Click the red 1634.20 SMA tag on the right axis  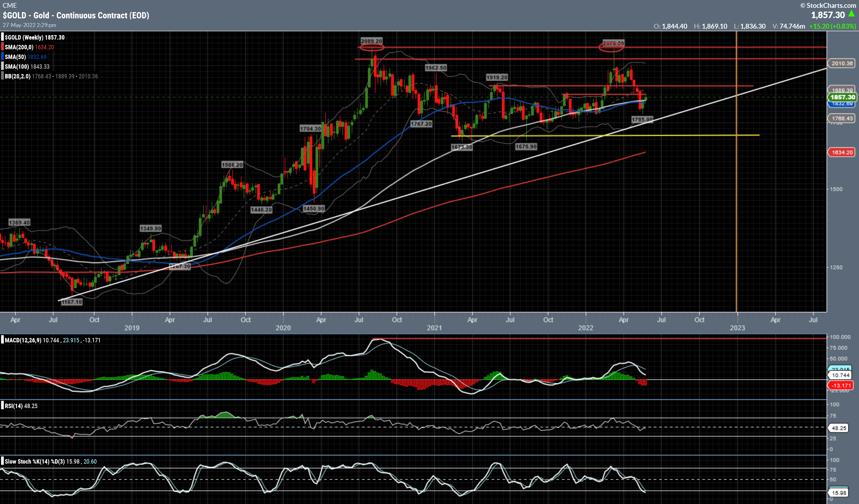click(842, 152)
